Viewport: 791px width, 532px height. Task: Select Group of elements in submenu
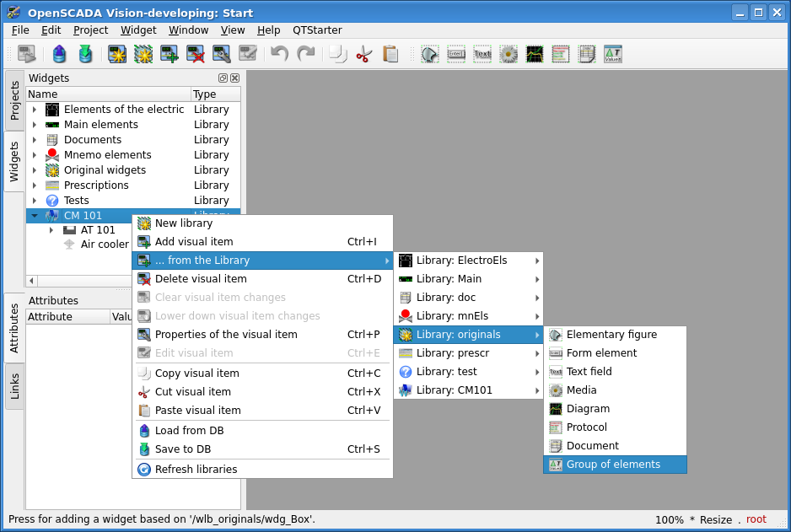tap(614, 465)
